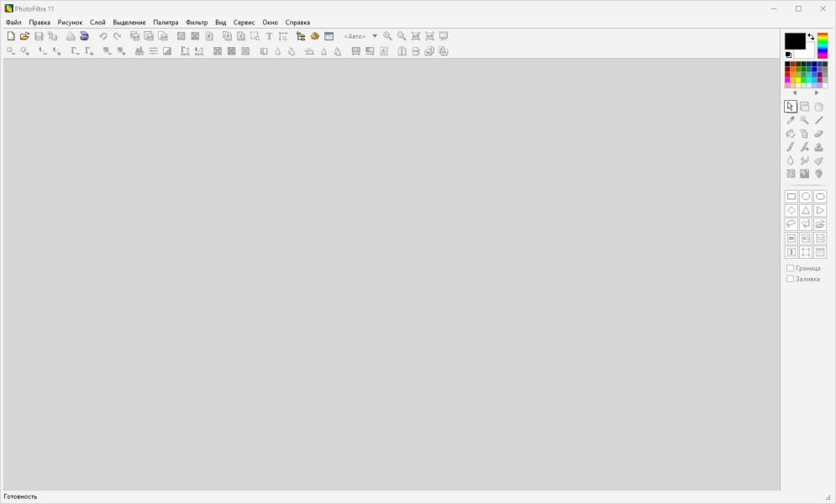This screenshot has height=504, width=836.
Task: Select the ellipse selection shape
Action: tap(806, 196)
